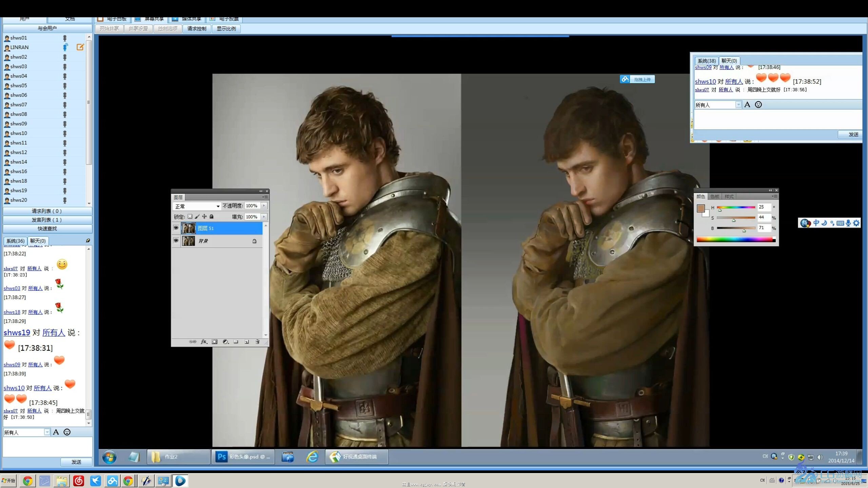Hide layer 图层 51 with its eye icon
The width and height of the screenshot is (868, 488).
(x=176, y=228)
